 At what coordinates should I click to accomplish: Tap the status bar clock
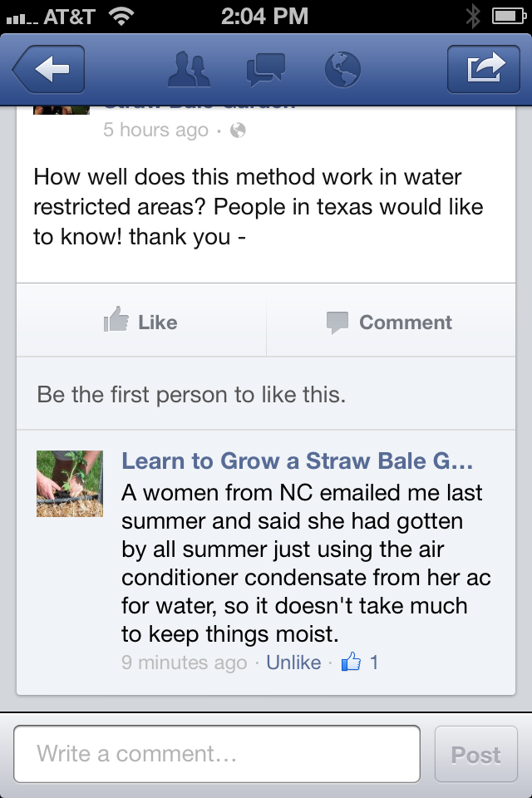pyautogui.click(x=265, y=16)
